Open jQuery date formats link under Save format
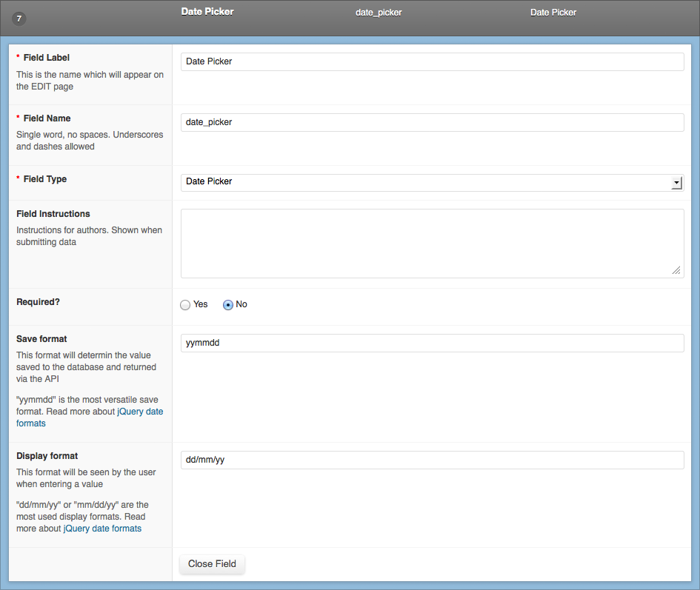The image size is (700, 590). click(x=90, y=418)
